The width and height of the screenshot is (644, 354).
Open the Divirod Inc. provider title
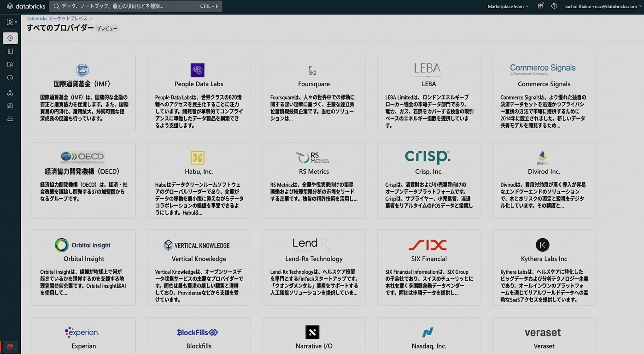[544, 171]
